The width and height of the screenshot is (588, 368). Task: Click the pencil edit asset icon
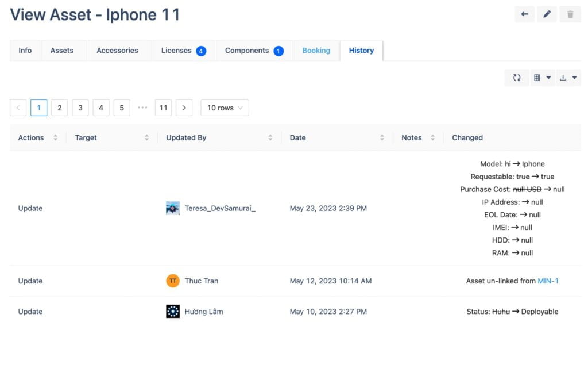(547, 14)
